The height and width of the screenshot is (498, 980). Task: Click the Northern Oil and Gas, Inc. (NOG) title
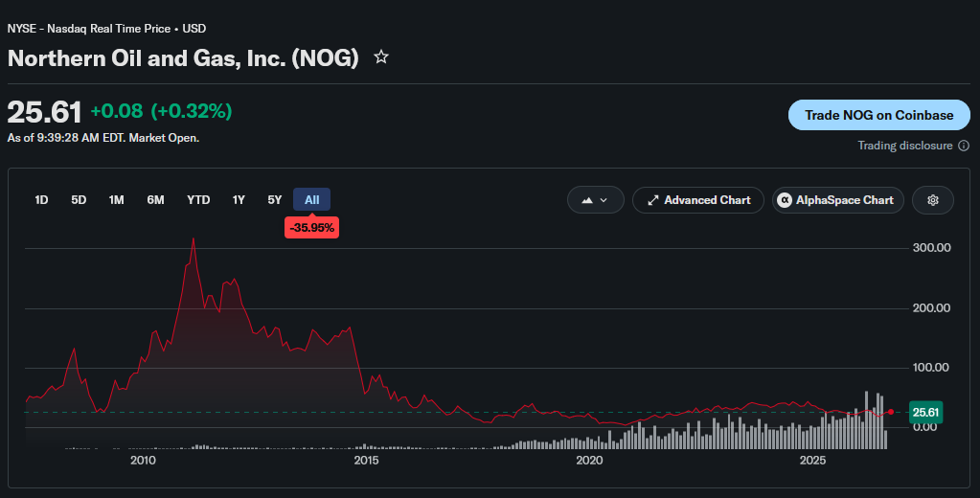[183, 58]
